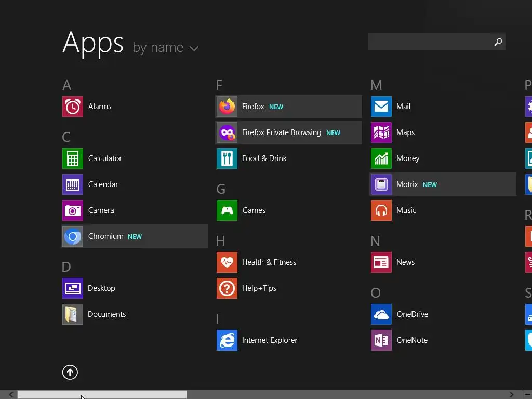The image size is (532, 399).
Task: Select the letter O group header
Action: click(376, 293)
